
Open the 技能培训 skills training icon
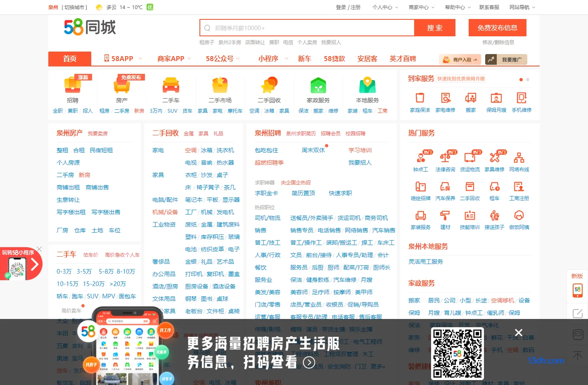[470, 215]
